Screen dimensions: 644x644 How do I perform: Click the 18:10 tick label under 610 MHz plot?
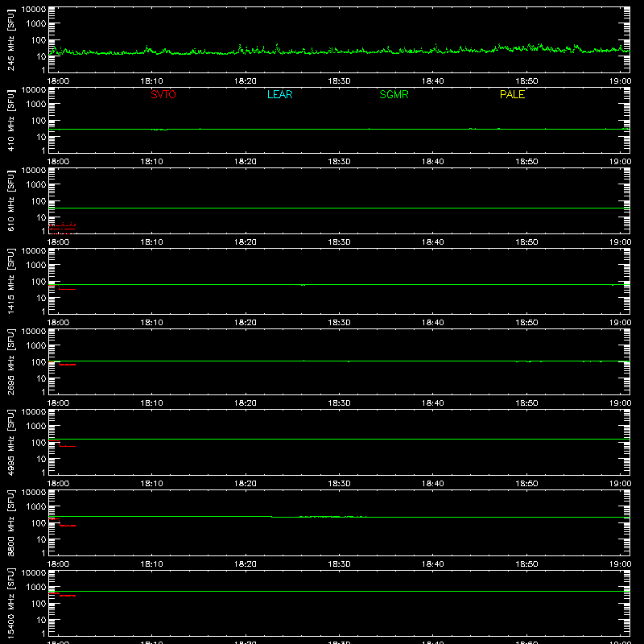point(151,242)
